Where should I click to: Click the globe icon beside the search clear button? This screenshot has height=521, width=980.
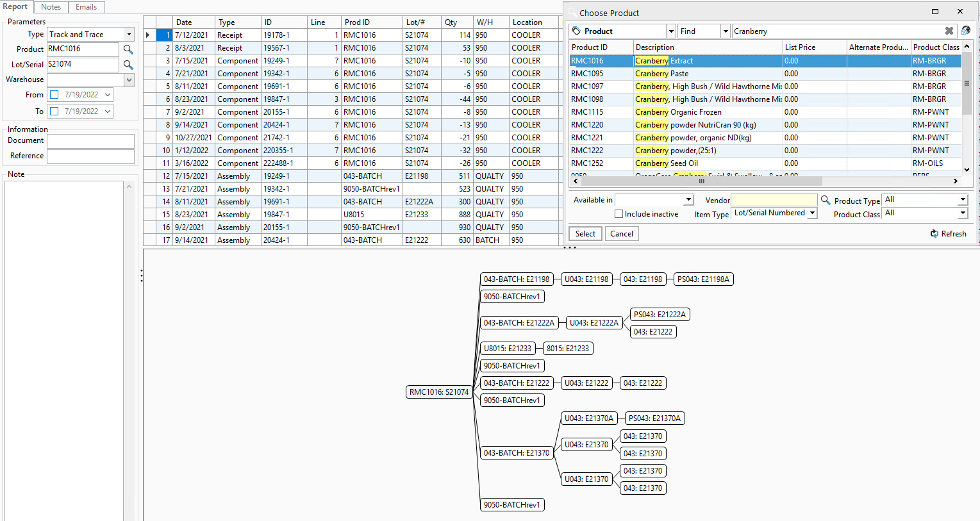(965, 30)
